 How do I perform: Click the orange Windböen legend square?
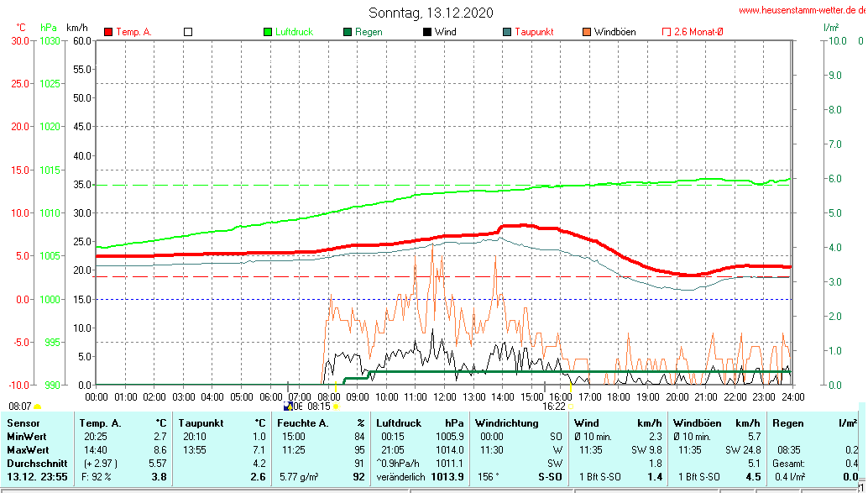586,32
